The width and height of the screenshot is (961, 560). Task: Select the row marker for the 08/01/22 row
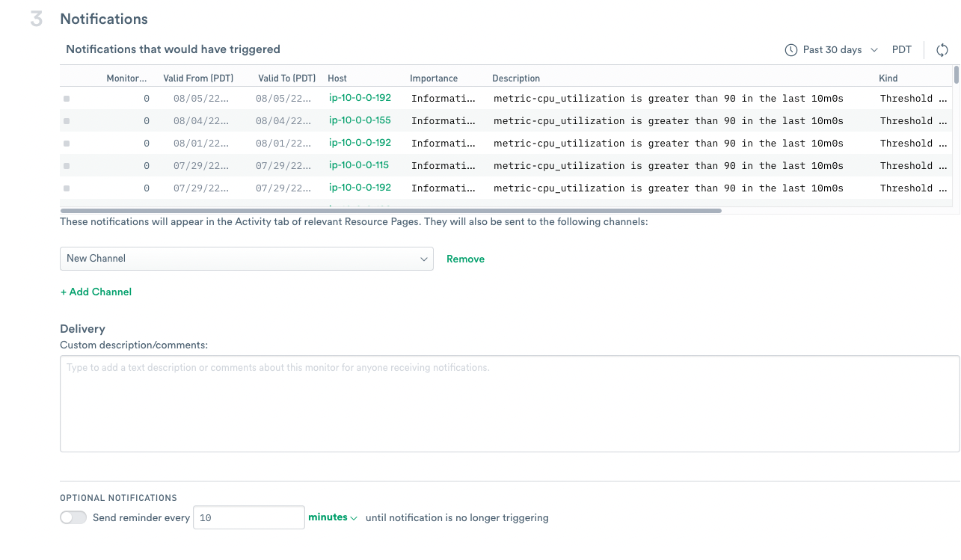[x=66, y=144]
